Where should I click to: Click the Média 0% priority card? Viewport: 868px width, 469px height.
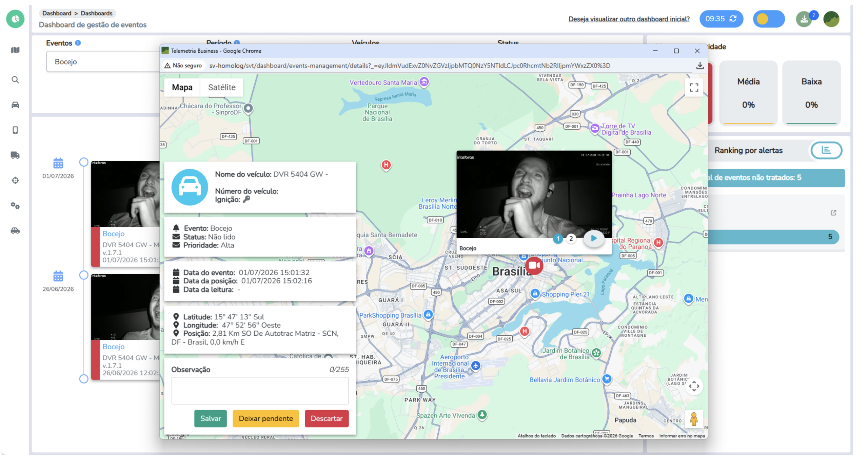748,93
